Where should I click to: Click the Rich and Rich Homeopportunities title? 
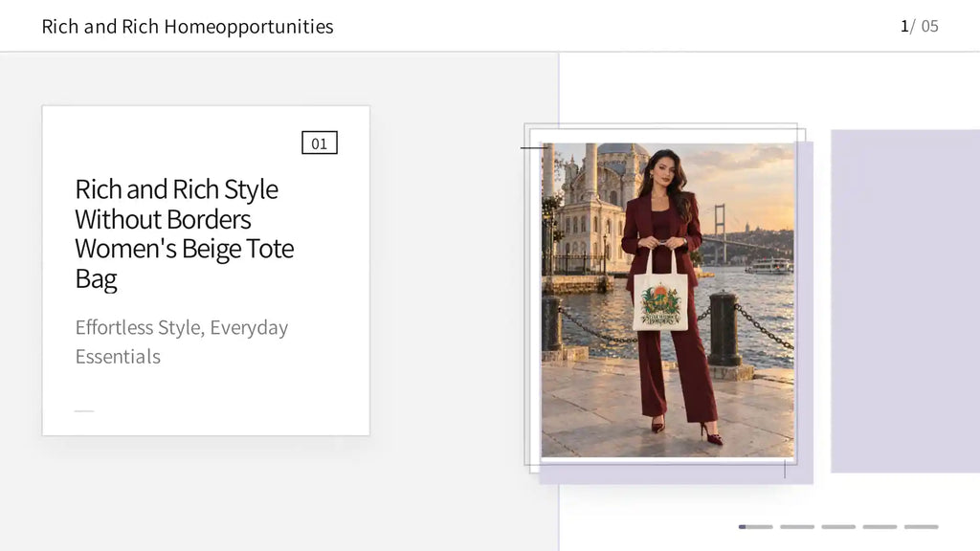[x=188, y=26]
